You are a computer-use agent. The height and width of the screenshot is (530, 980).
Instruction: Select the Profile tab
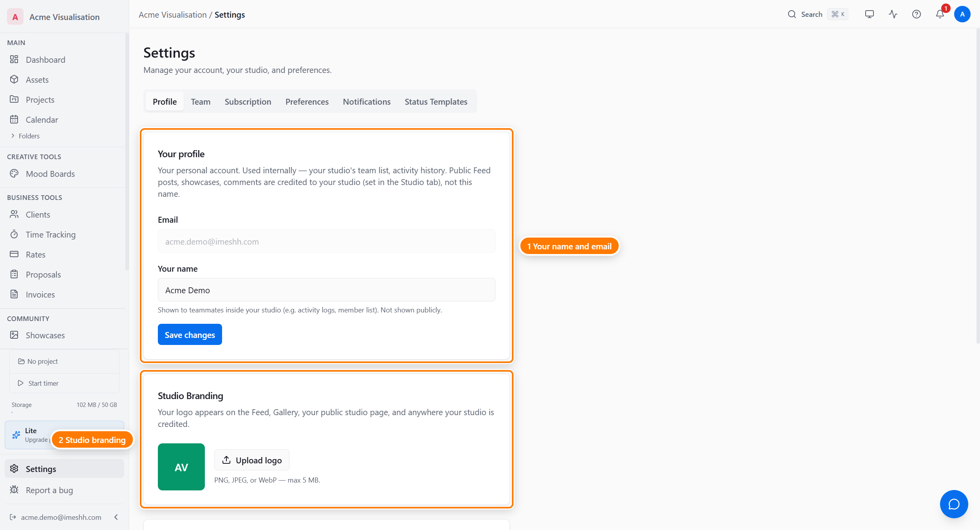[x=165, y=102]
